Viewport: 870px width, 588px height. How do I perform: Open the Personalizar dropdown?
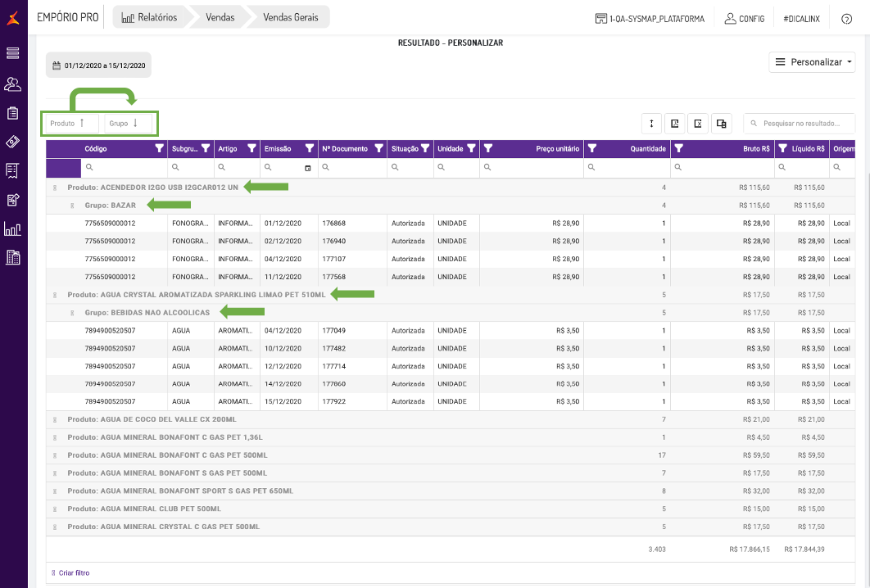[x=813, y=62]
